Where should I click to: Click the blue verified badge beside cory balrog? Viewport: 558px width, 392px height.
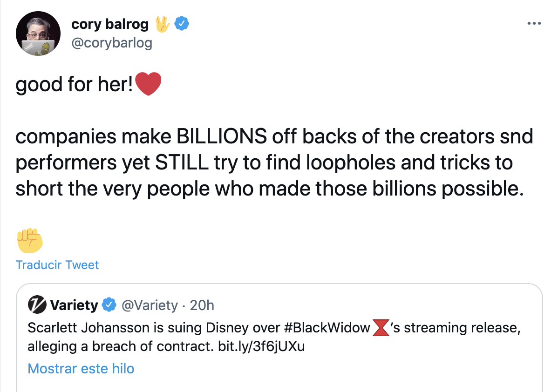pos(181,23)
